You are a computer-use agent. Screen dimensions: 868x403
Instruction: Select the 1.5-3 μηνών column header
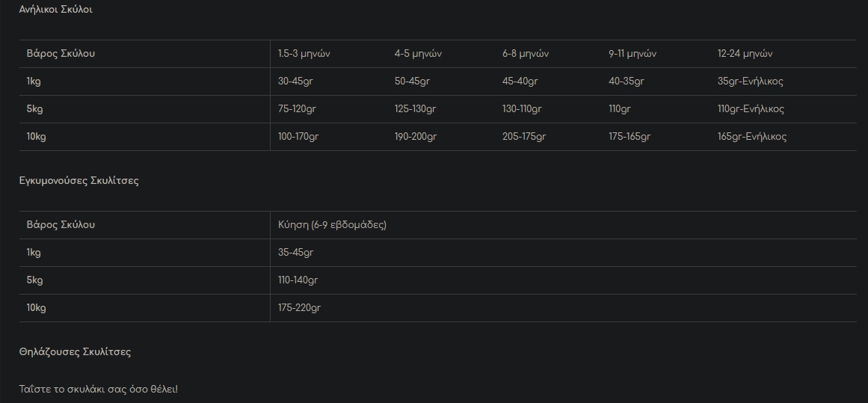[x=304, y=54]
